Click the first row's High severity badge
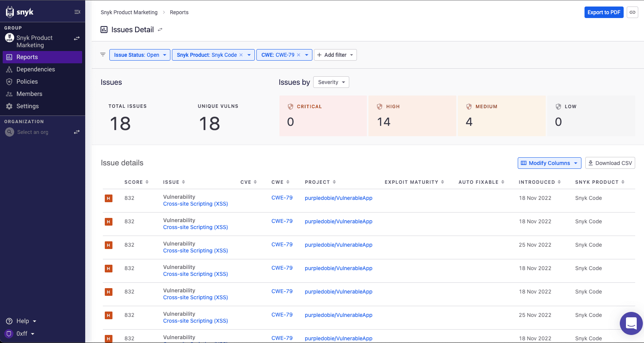This screenshot has width=644, height=343. tap(109, 198)
